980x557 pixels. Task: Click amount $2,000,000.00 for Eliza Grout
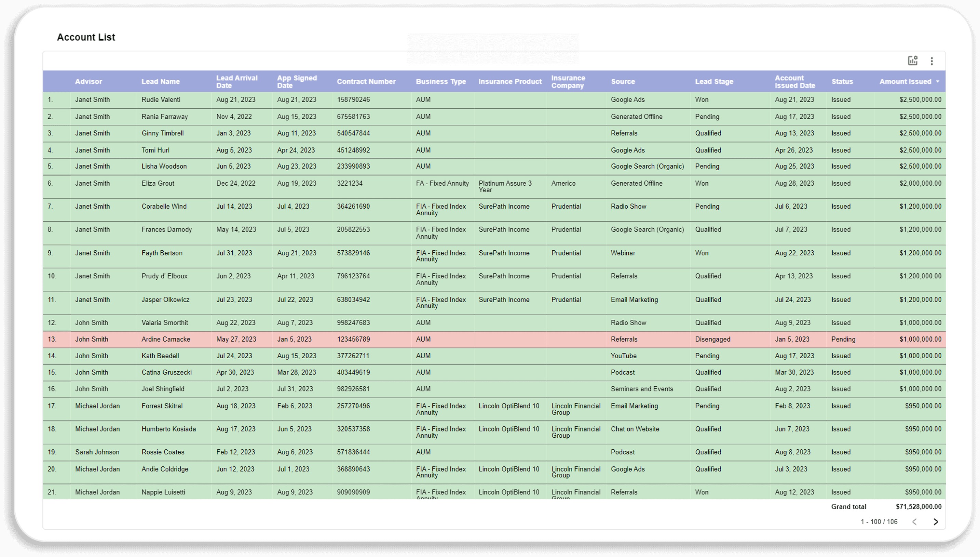pos(920,183)
